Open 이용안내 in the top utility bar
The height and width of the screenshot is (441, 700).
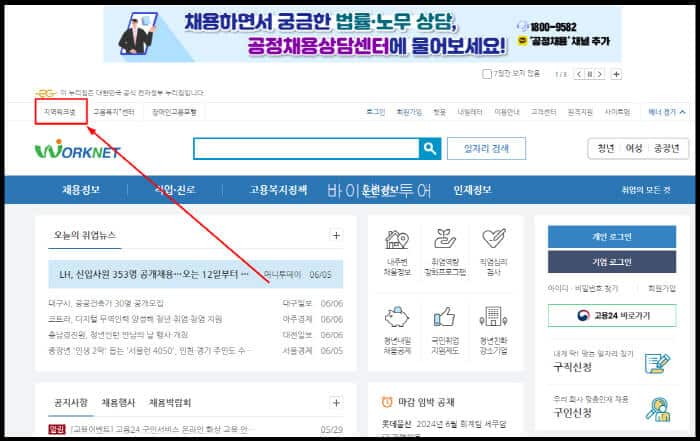(x=507, y=112)
